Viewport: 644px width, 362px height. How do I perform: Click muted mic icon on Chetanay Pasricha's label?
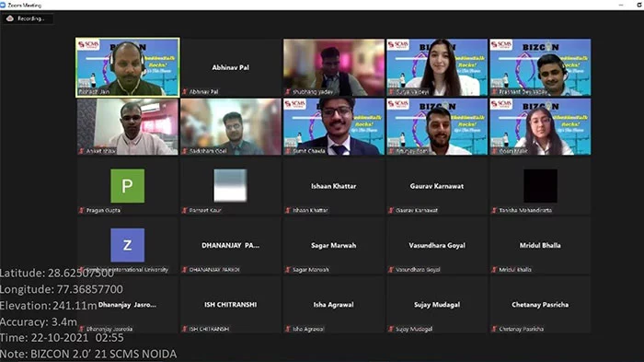[494, 329]
